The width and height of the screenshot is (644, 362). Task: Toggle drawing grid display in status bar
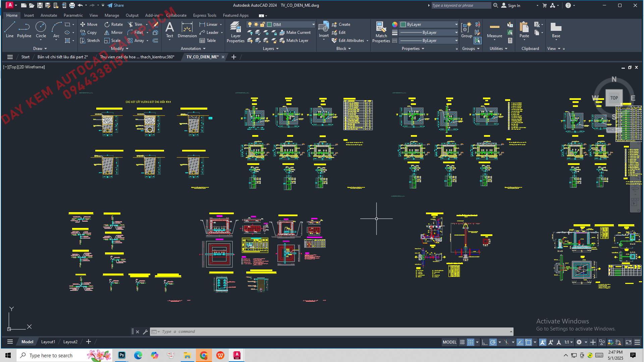coord(462,342)
